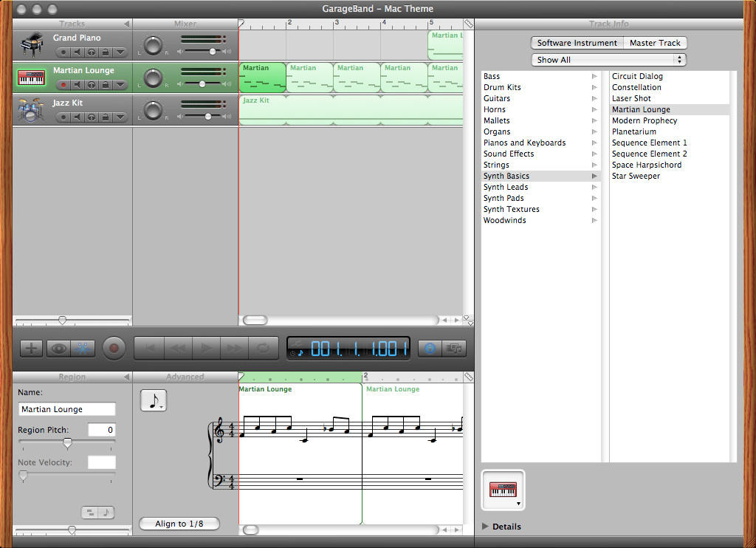This screenshot has height=548, width=756.
Task: Expand automation for Martian Lounge track
Action: [120, 85]
